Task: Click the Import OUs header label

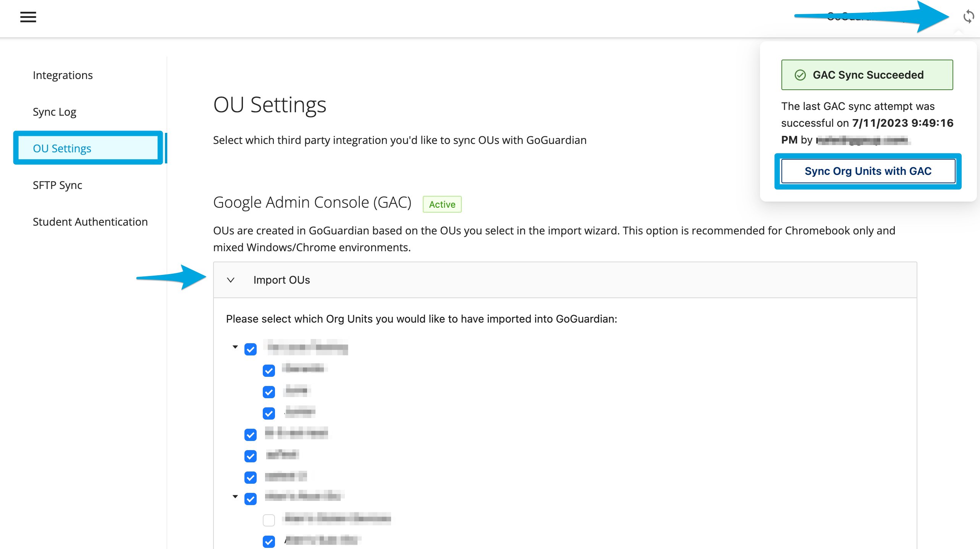Action: click(x=281, y=280)
